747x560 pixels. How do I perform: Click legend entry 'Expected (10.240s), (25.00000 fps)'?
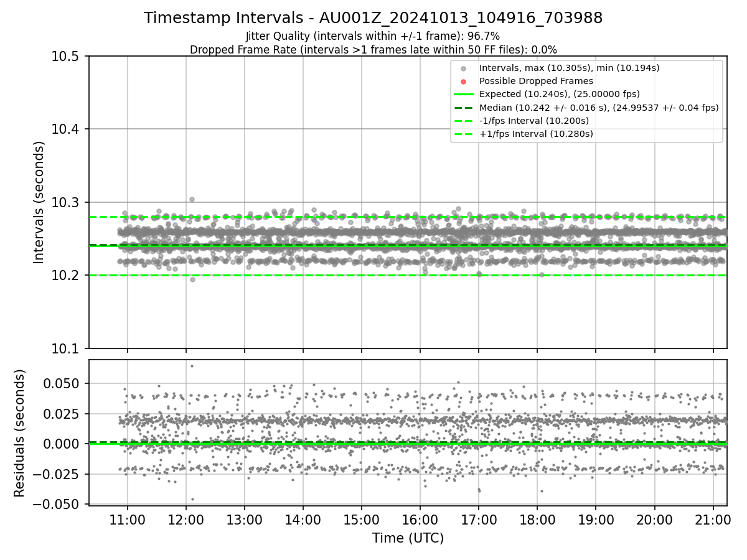point(559,94)
